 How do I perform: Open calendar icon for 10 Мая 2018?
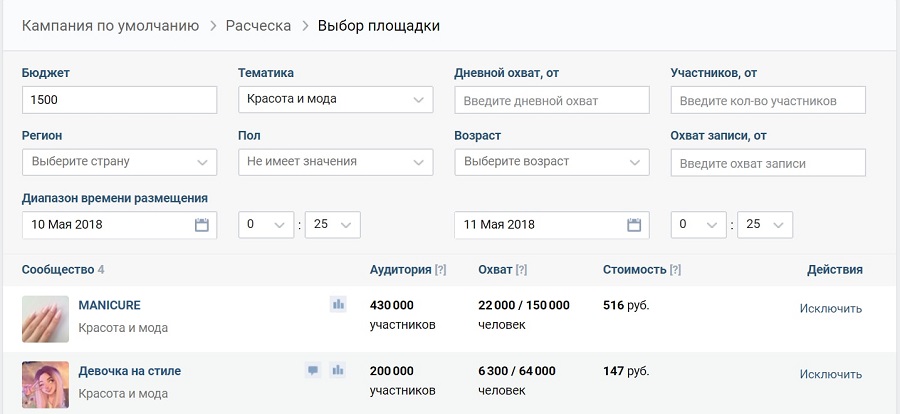(x=201, y=225)
